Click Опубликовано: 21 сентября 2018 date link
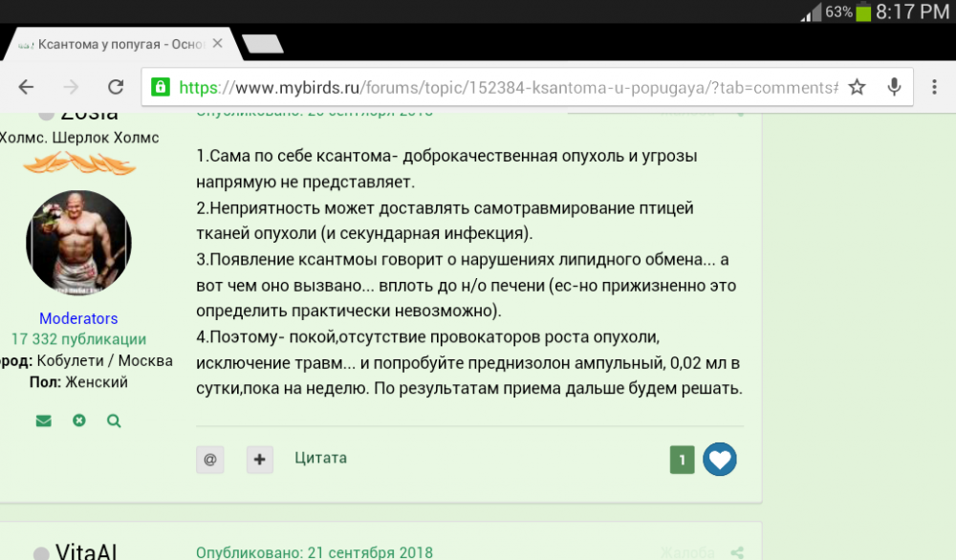The width and height of the screenshot is (956, 560). click(314, 552)
